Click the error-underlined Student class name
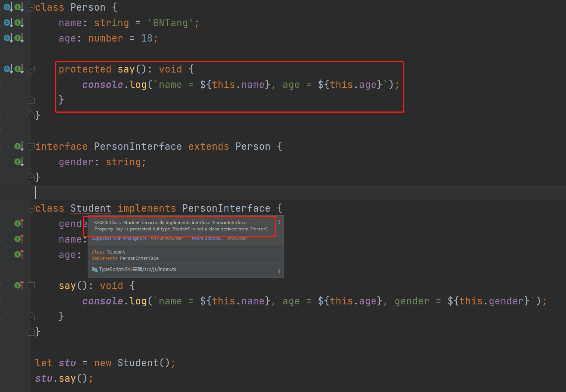The height and width of the screenshot is (392, 566). (91, 208)
